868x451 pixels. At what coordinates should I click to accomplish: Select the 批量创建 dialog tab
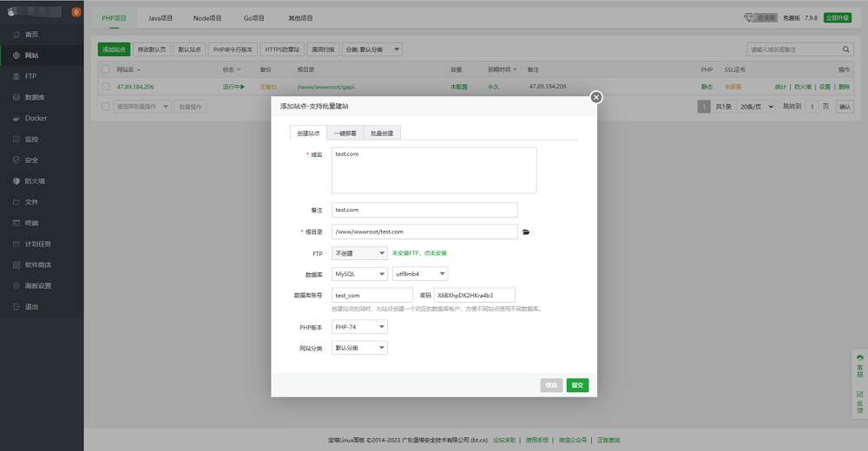(382, 134)
